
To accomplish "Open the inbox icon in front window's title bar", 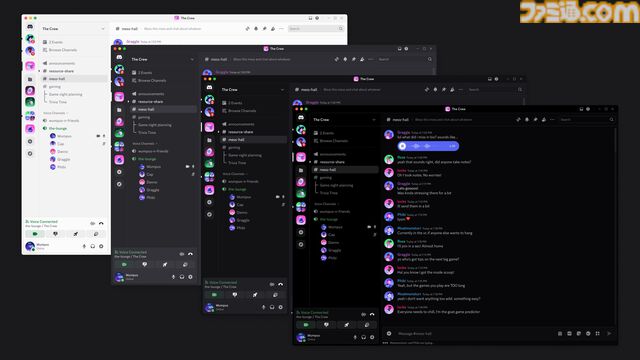I will (581, 109).
